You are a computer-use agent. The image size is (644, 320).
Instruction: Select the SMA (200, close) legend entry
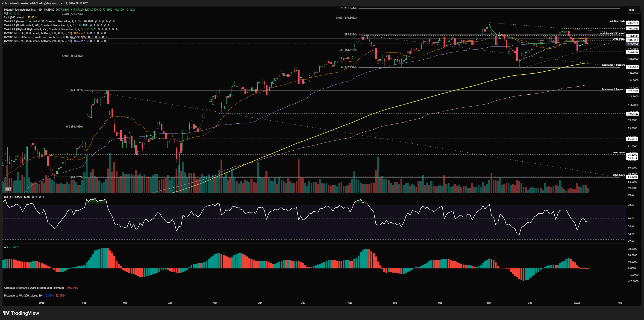(14, 17)
